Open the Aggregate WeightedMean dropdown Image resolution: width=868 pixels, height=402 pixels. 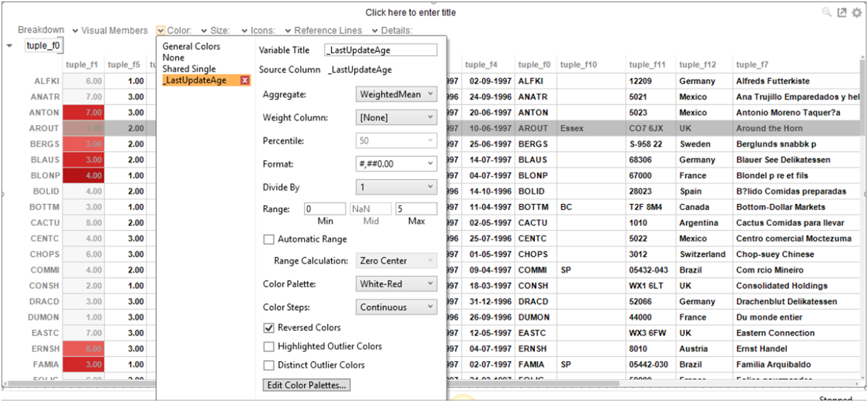tap(397, 94)
